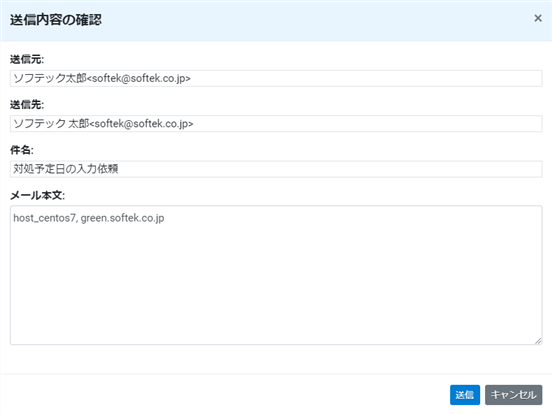Click the dialog title 送信内容の確認
The height and width of the screenshot is (414, 552).
click(x=56, y=20)
